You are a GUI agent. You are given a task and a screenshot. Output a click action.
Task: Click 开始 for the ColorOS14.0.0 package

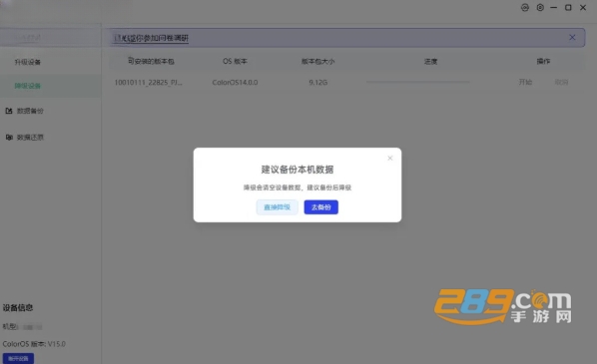[525, 82]
